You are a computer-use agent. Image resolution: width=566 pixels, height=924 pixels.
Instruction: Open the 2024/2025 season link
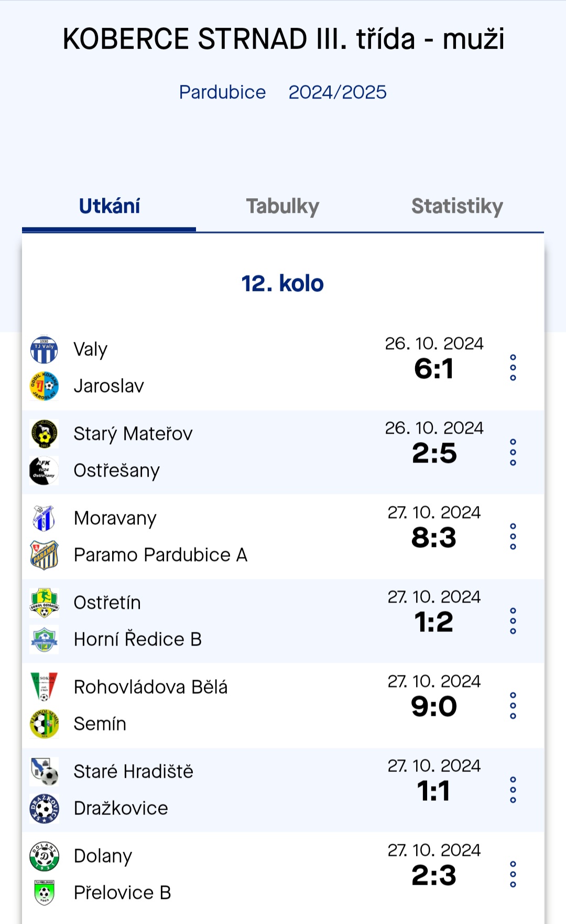[x=338, y=92]
